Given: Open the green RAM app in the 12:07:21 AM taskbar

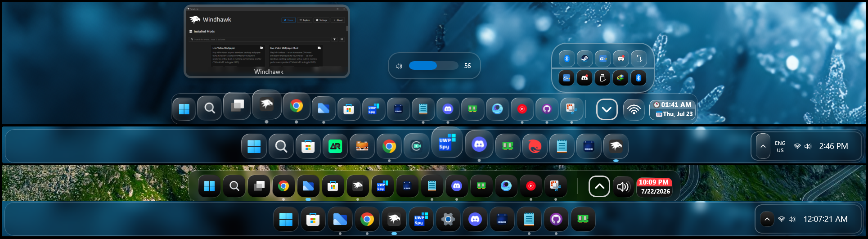Looking at the screenshot, I should (583, 219).
